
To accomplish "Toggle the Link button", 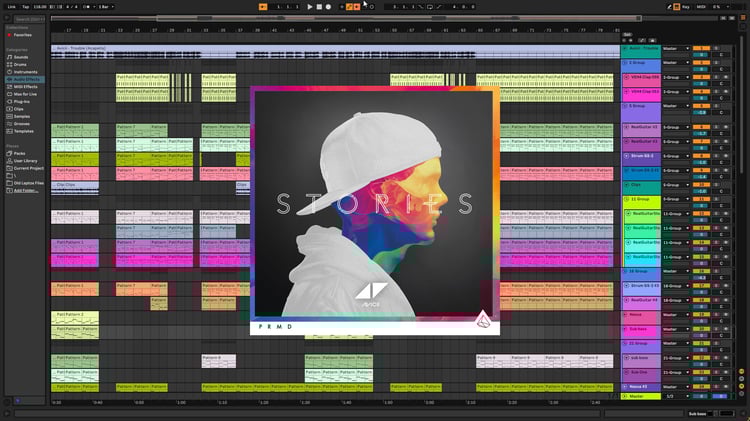I will [x=11, y=7].
